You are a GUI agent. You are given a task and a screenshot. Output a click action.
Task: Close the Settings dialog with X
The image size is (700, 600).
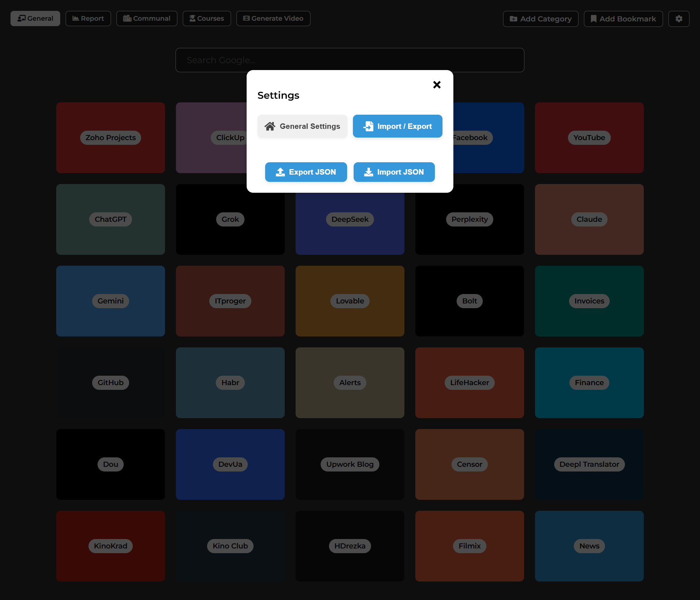(x=437, y=85)
